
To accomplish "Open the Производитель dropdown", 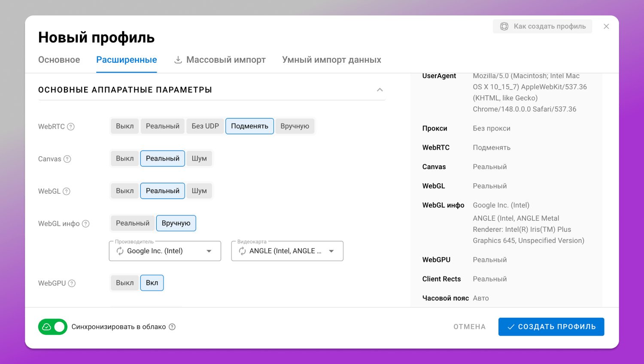I will click(x=165, y=251).
